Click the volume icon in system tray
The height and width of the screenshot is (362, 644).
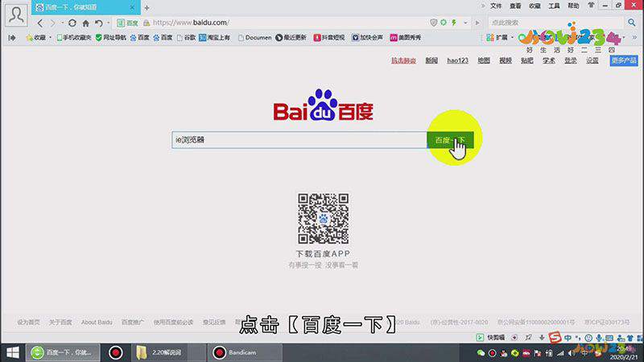coord(572,353)
